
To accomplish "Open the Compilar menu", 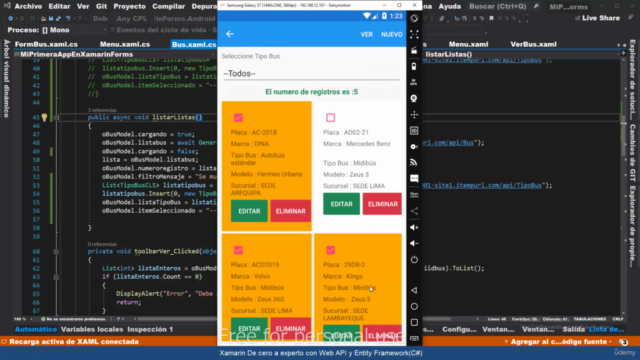I will click(x=169, y=7).
